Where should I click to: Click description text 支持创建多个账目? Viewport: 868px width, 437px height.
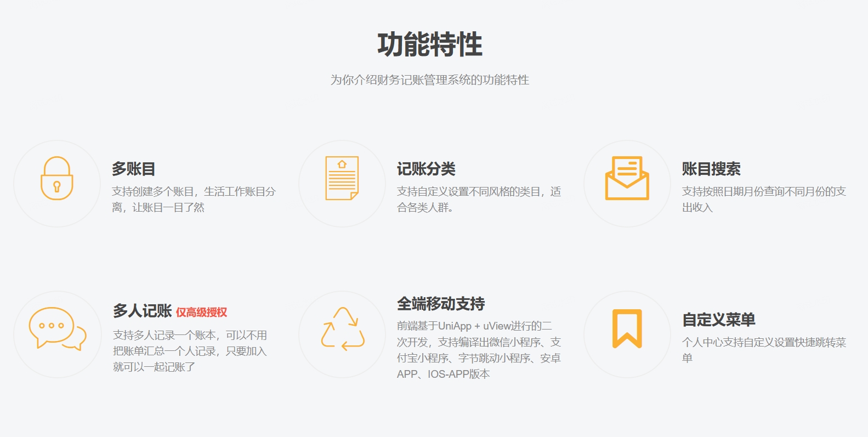click(x=153, y=191)
